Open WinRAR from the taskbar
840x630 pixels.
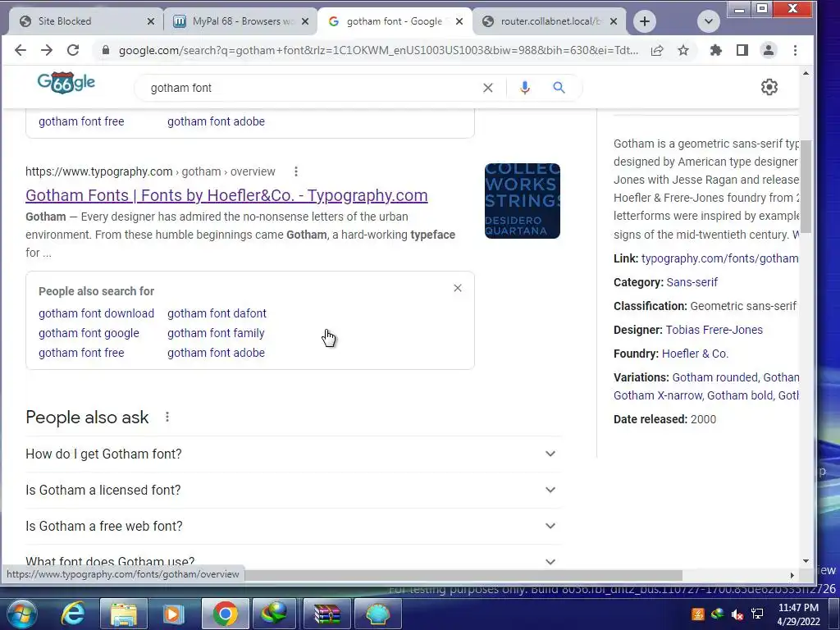[326, 614]
